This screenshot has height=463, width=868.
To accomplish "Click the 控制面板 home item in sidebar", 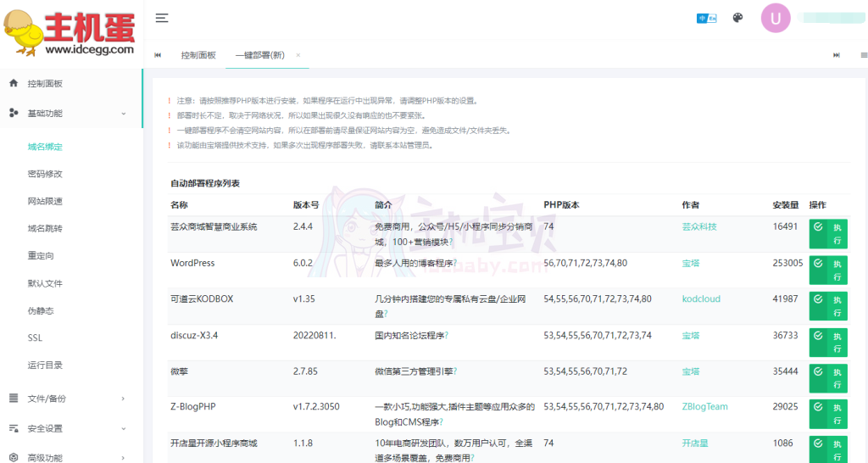I will pos(44,84).
